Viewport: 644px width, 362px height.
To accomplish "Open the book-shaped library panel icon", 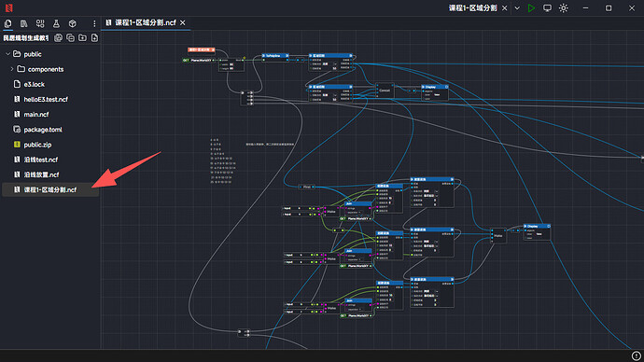I will tap(24, 23).
